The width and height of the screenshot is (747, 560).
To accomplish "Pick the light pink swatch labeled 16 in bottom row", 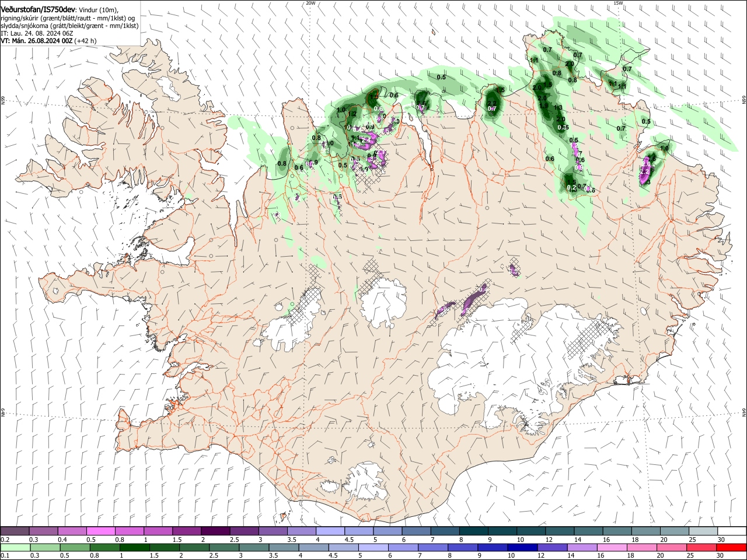I will pyautogui.click(x=612, y=547).
